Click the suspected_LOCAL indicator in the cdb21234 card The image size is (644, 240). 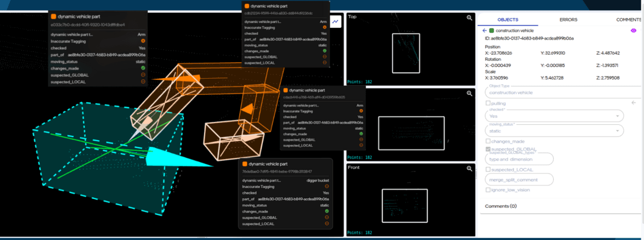[x=325, y=63]
